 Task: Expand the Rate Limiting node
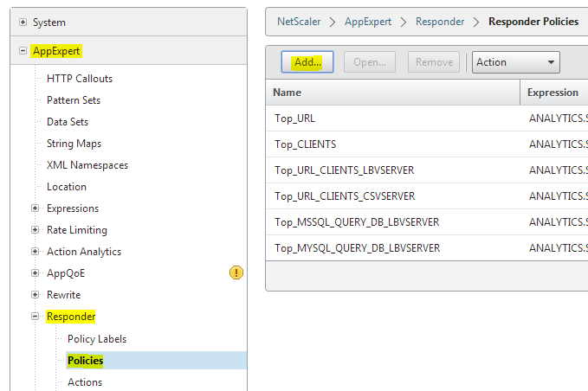point(36,230)
